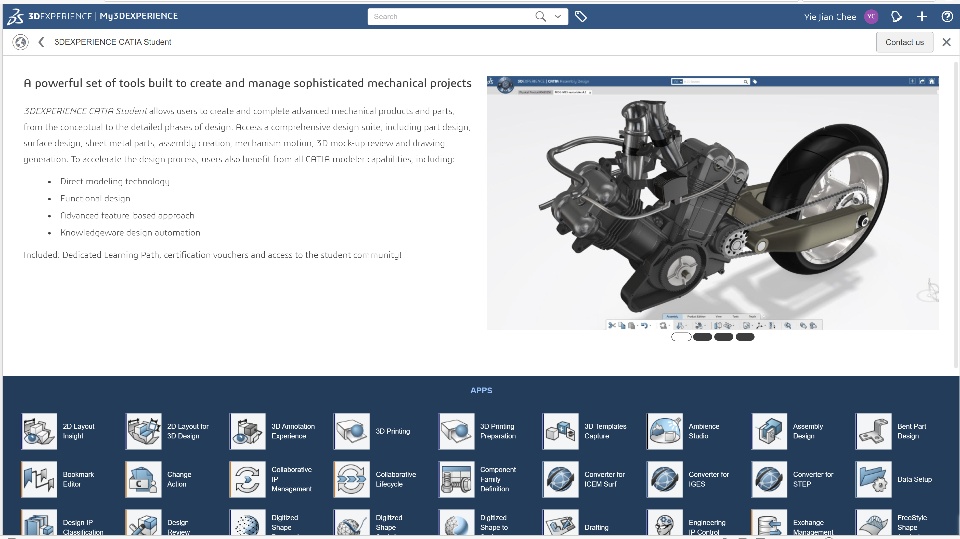This screenshot has height=539, width=960.
Task: Open the 3D Annotation Experience app
Action: point(247,431)
